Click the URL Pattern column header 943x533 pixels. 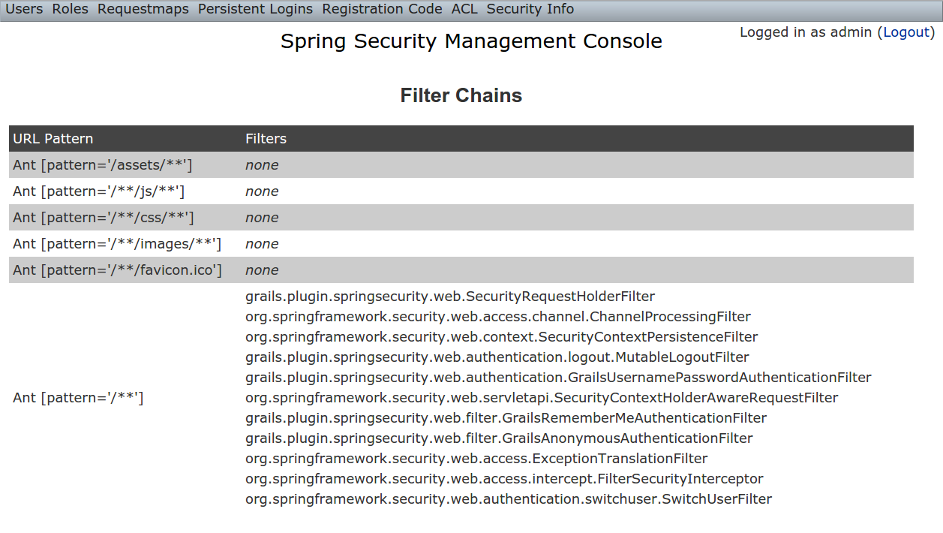coord(53,139)
